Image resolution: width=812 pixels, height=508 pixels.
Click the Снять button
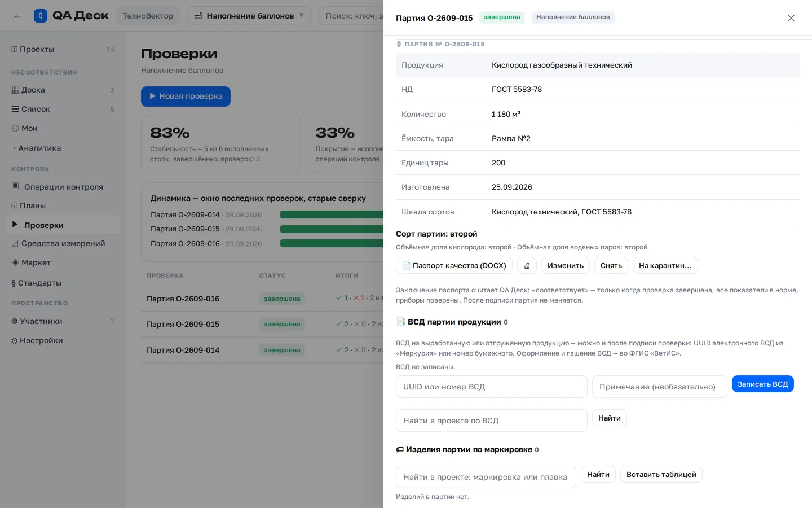611,265
